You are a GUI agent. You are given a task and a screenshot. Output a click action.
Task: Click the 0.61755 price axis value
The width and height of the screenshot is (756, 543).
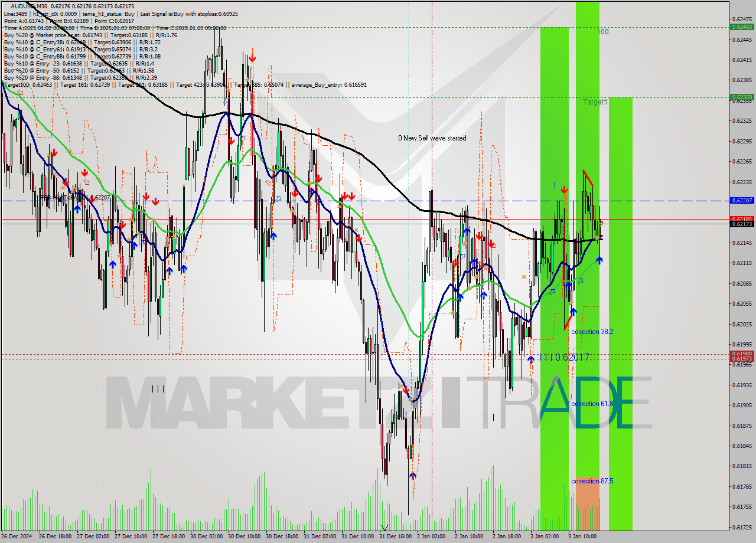click(x=742, y=506)
